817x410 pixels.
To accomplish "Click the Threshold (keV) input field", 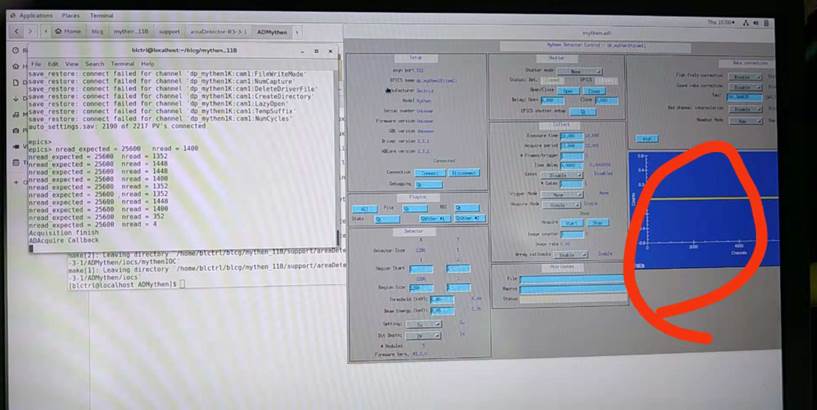I will [442, 300].
